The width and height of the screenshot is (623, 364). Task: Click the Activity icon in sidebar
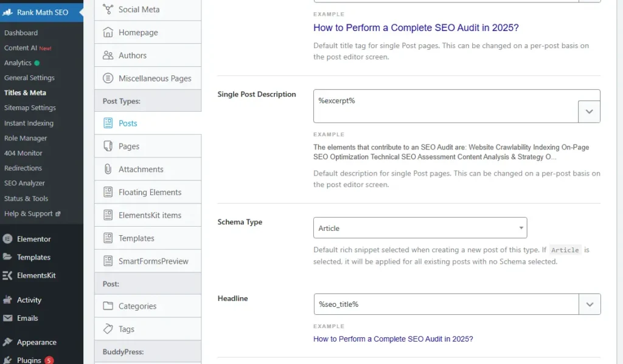click(7, 300)
